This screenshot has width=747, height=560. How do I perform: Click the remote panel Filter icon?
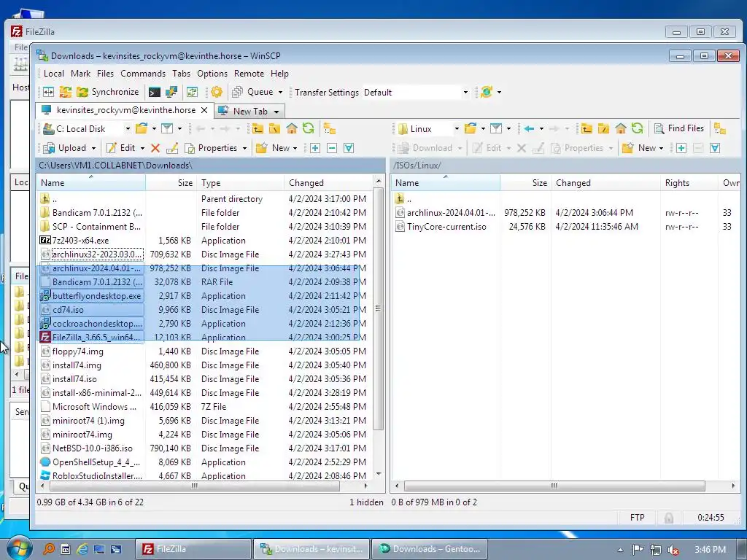click(496, 128)
